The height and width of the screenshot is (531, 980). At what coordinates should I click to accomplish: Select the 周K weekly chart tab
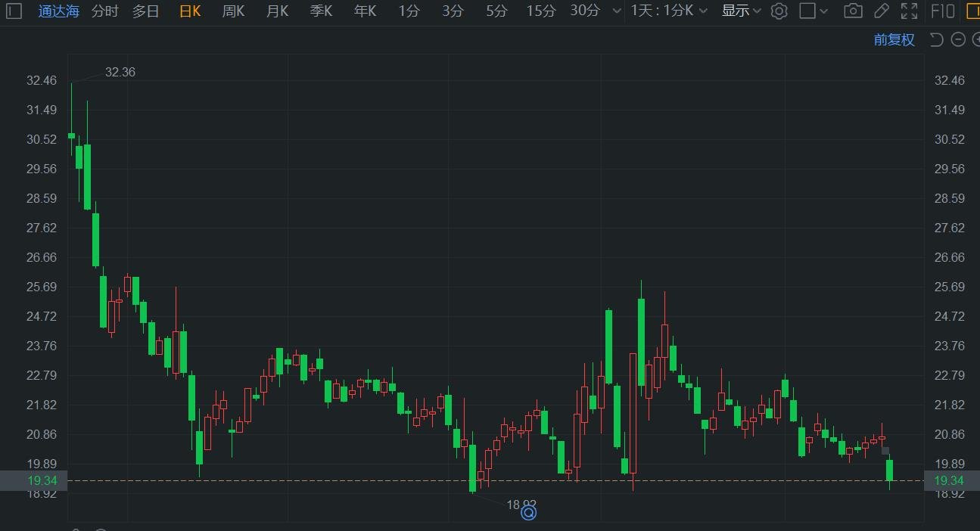pyautogui.click(x=233, y=11)
